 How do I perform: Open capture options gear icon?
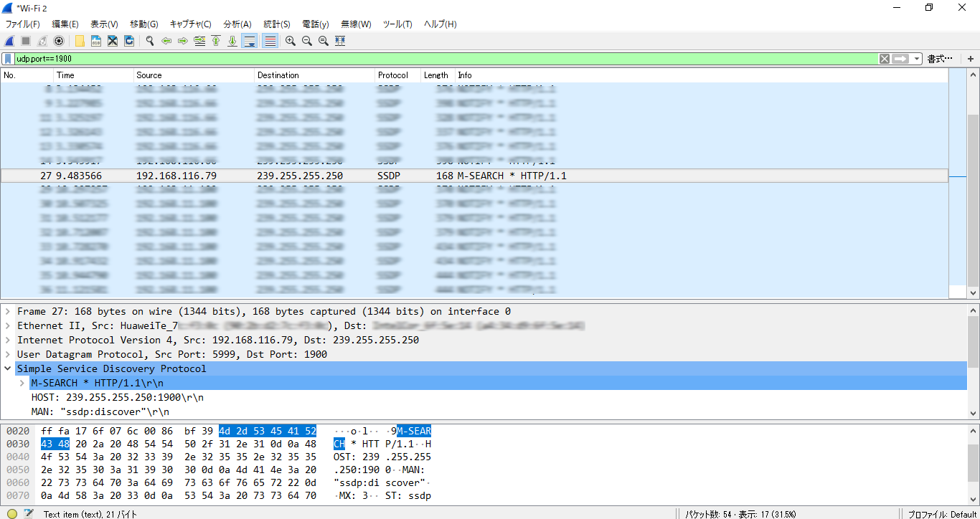coord(59,41)
